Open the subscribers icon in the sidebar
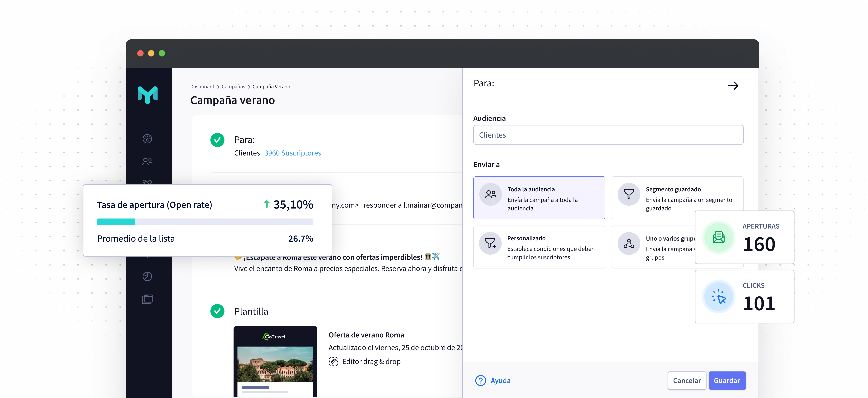Image resolution: width=868 pixels, height=398 pixels. click(147, 161)
